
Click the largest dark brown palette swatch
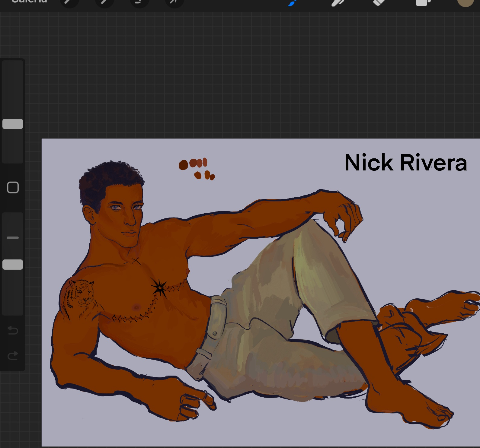click(x=183, y=165)
